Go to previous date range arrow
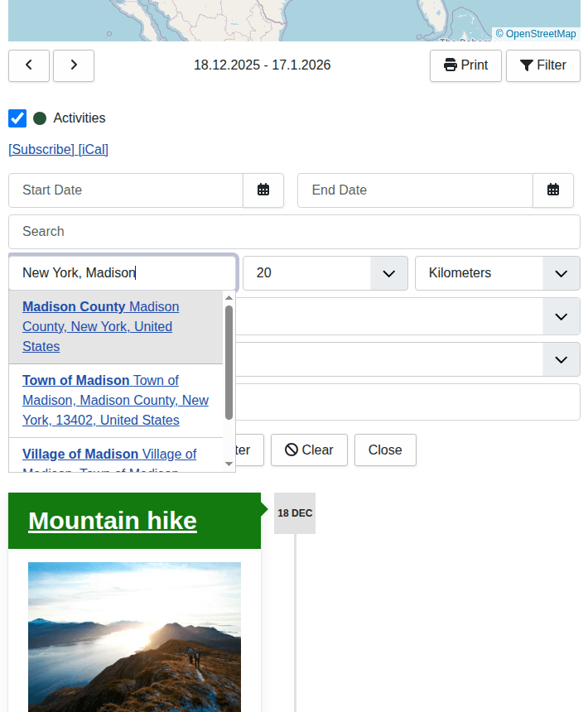 (29, 65)
